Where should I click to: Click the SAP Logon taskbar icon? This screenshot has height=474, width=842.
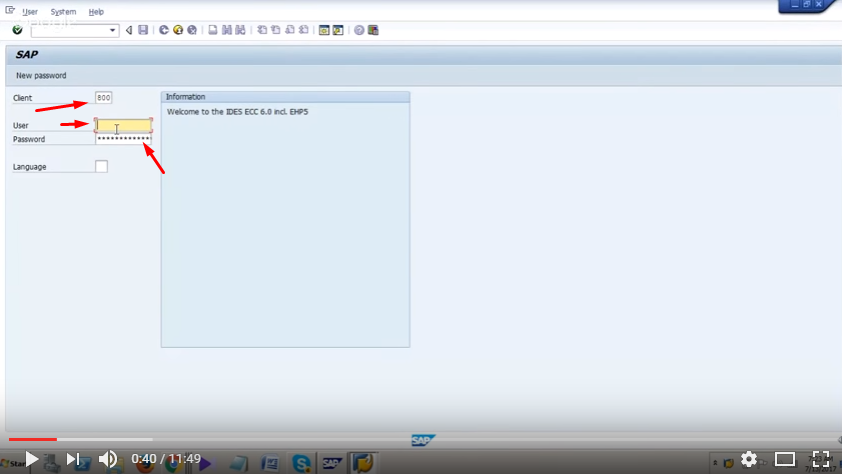[332, 463]
